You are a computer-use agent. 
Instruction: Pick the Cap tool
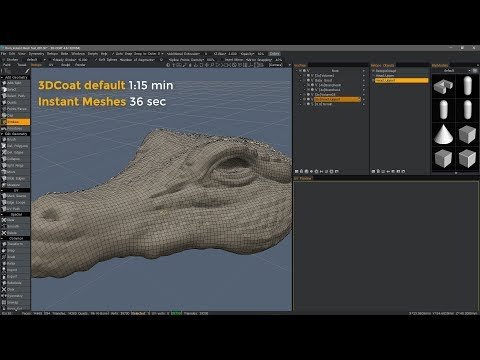(x=15, y=115)
